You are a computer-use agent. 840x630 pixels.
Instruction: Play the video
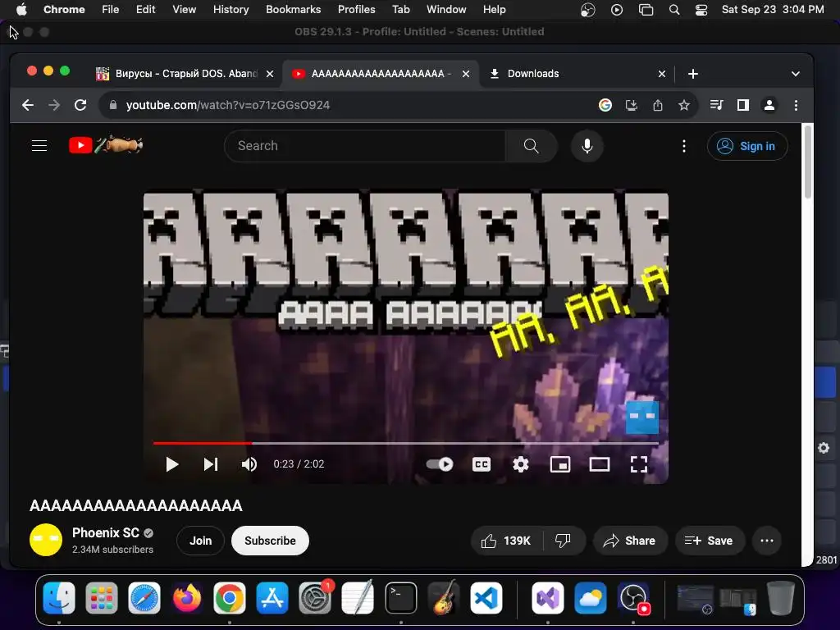click(x=172, y=464)
